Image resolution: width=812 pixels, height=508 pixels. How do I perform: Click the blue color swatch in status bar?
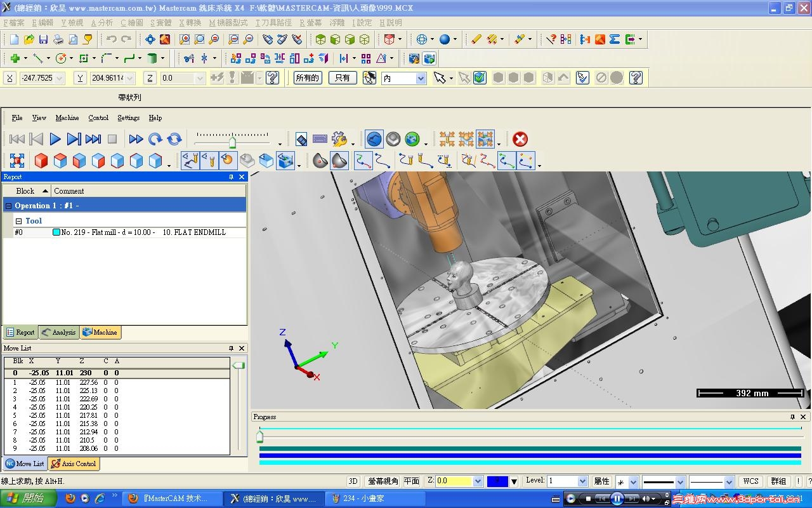click(497, 481)
